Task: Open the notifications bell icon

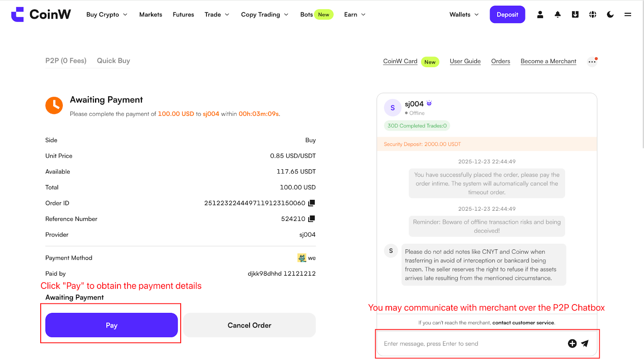Action: (557, 14)
